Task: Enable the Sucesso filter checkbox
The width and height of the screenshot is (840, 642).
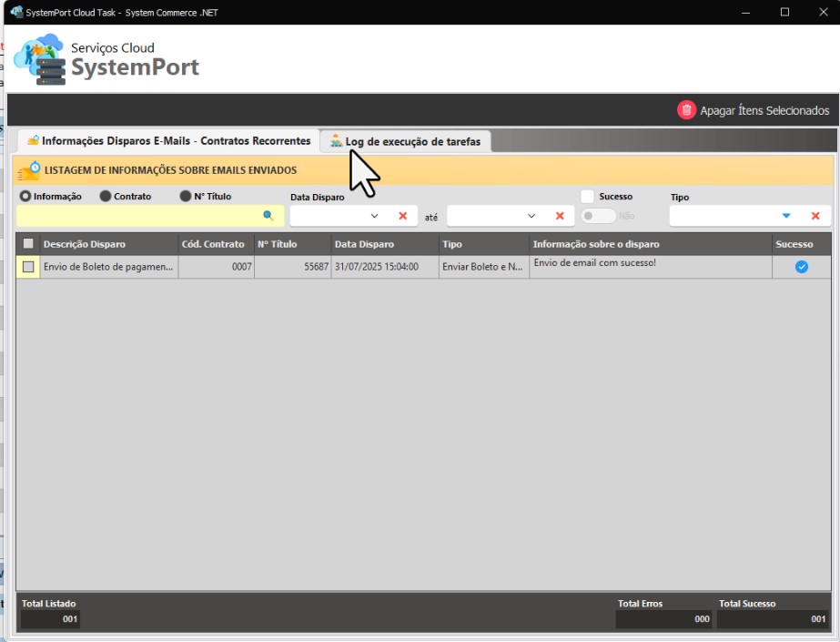Action: [x=588, y=197]
